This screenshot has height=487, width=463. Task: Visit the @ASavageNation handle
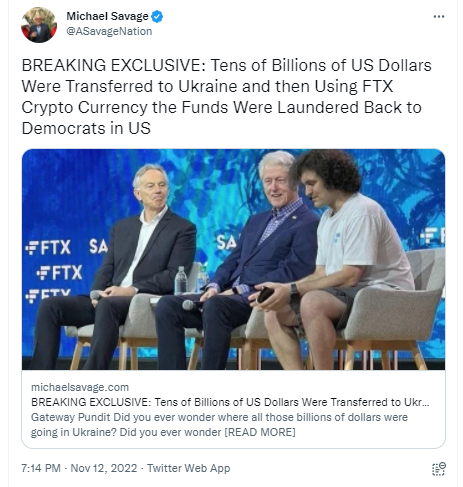click(x=109, y=31)
